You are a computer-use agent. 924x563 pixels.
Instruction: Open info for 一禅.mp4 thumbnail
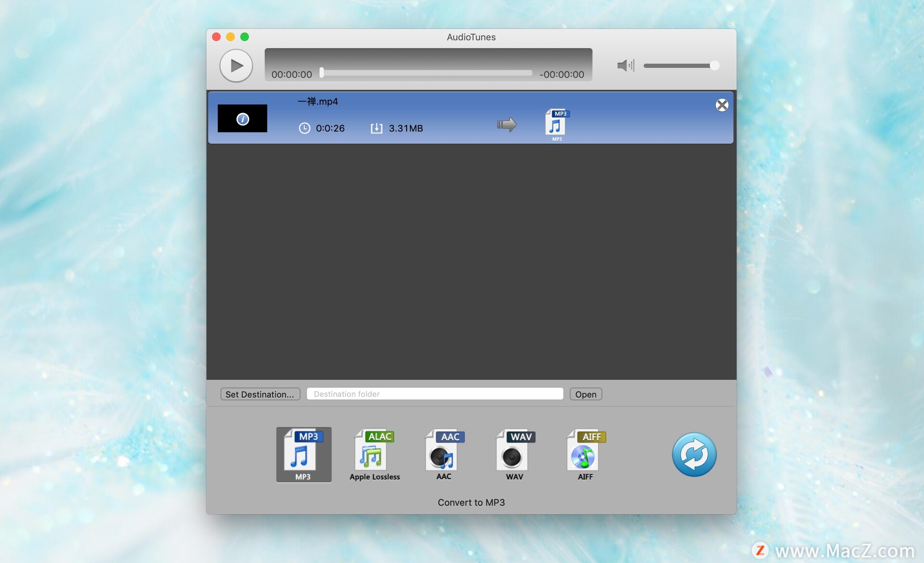[243, 118]
